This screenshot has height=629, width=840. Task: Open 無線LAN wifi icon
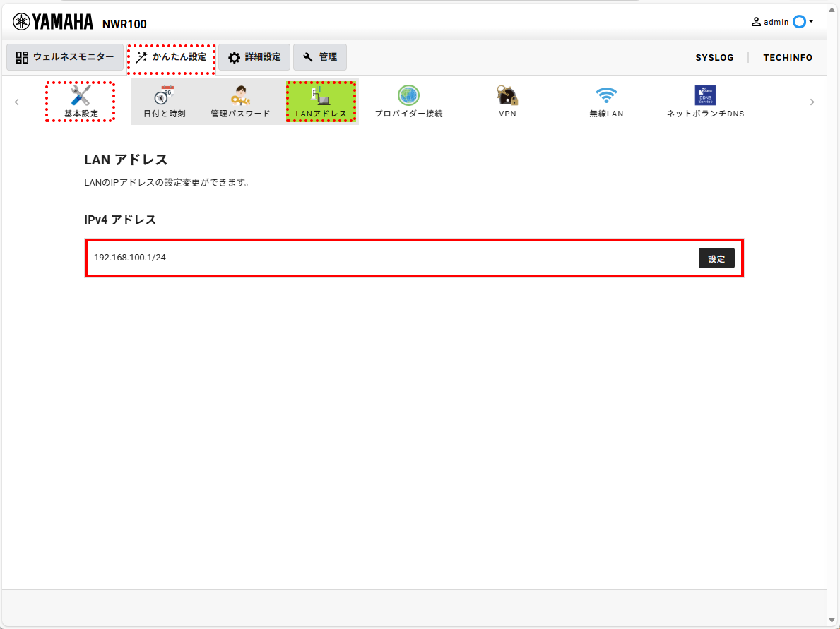pyautogui.click(x=606, y=95)
